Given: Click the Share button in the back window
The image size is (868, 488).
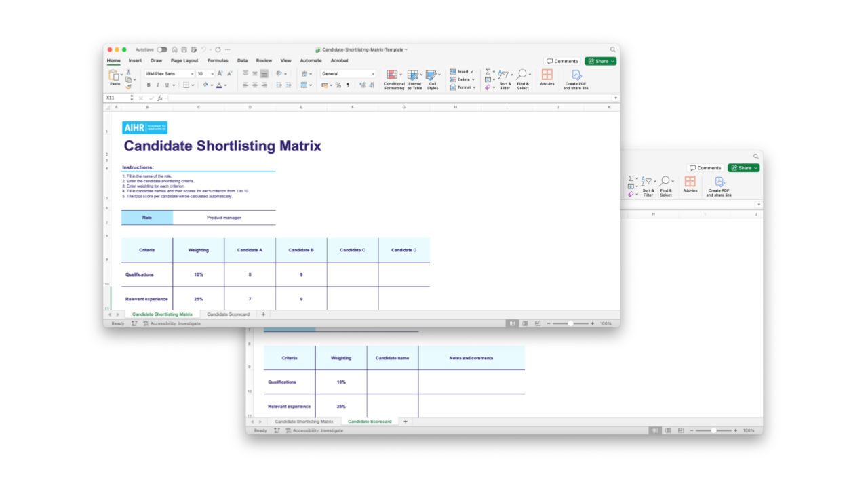Looking at the screenshot, I should coord(743,168).
